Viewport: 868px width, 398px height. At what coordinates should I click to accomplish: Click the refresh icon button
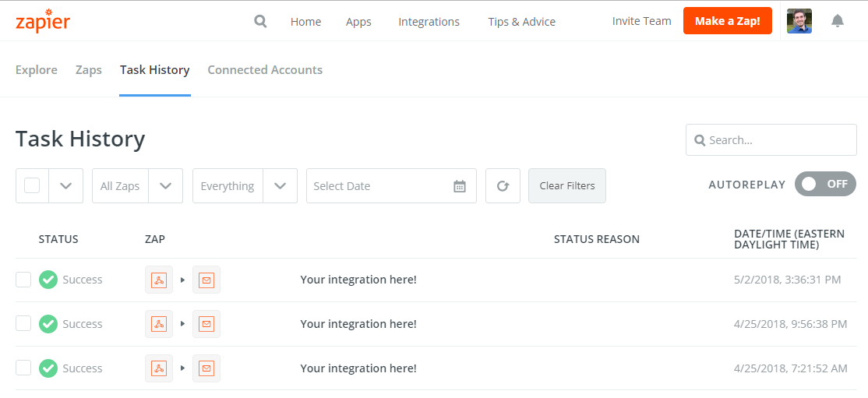click(x=503, y=186)
